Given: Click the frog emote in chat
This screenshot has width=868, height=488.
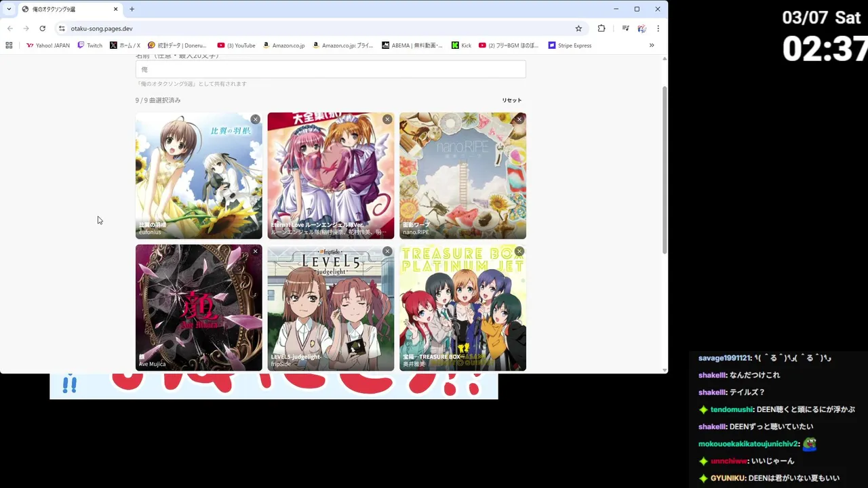Looking at the screenshot, I should click(x=810, y=444).
